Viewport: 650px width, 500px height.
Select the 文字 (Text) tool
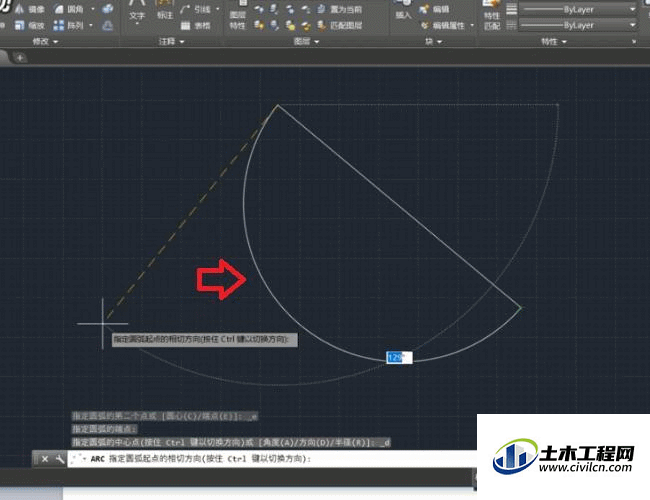click(137, 13)
